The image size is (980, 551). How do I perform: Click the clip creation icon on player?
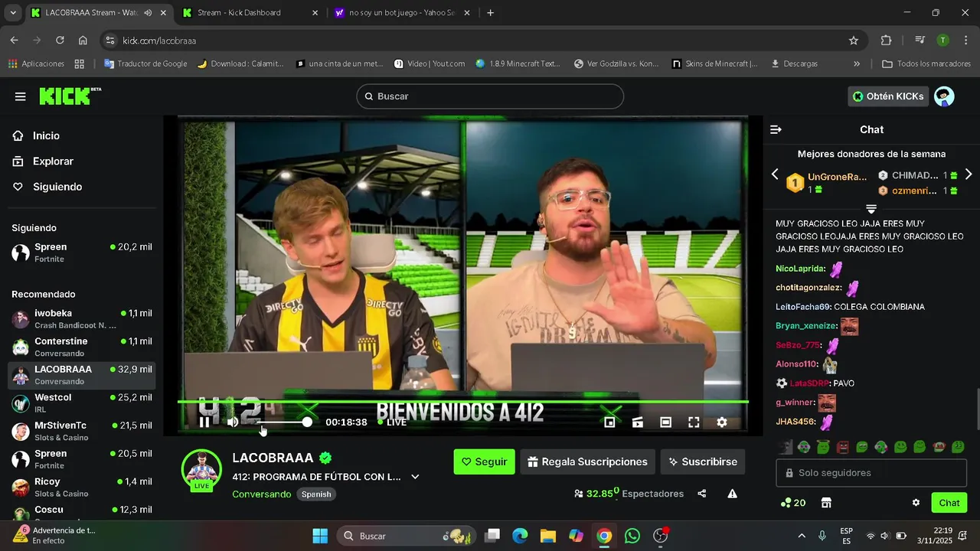(638, 422)
